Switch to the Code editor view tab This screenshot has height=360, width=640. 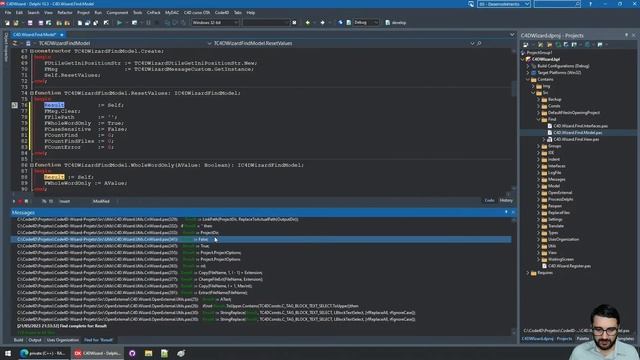click(489, 200)
